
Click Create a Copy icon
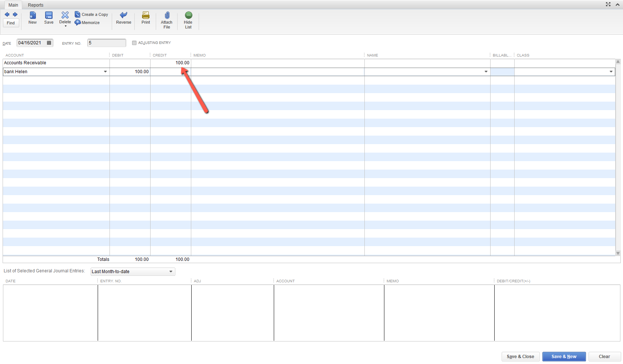click(x=77, y=14)
